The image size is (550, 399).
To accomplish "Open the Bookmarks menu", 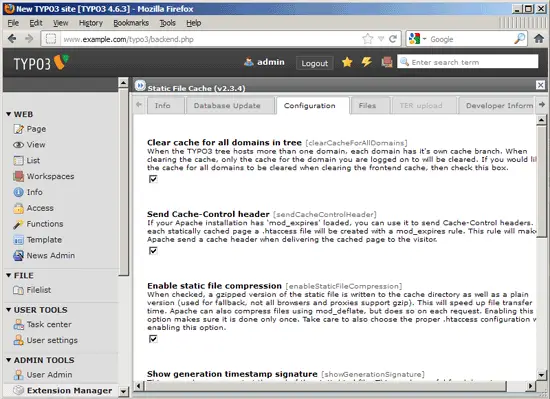I will pyautogui.click(x=131, y=23).
